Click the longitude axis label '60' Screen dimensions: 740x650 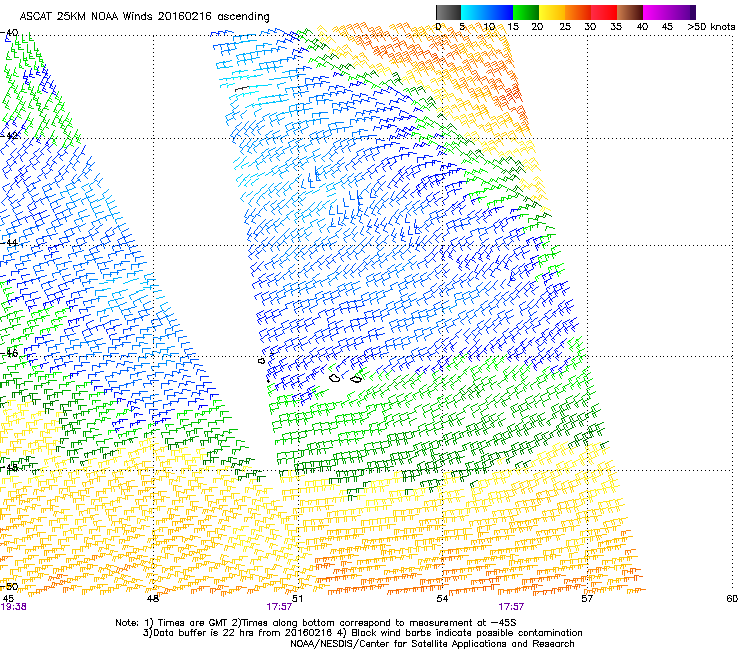[732, 599]
